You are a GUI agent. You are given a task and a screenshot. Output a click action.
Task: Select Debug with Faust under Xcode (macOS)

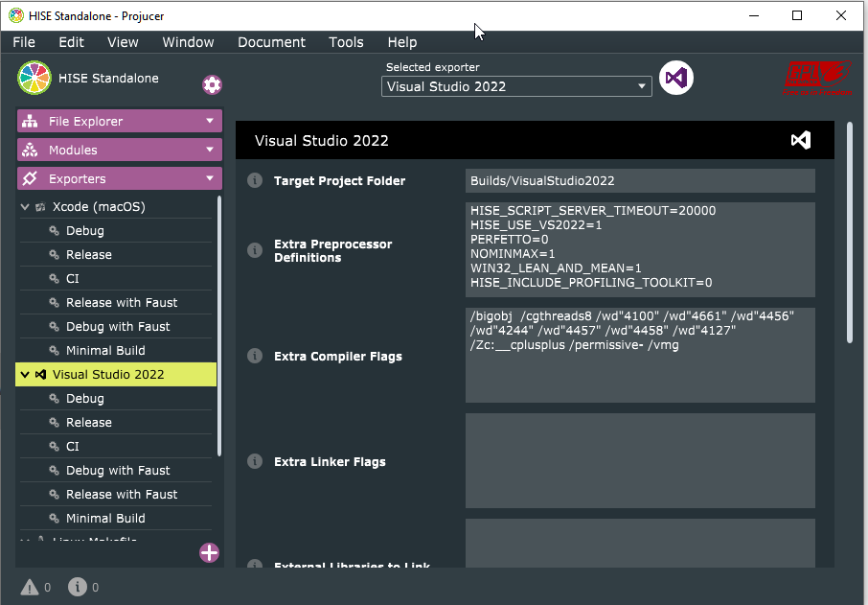point(116,327)
